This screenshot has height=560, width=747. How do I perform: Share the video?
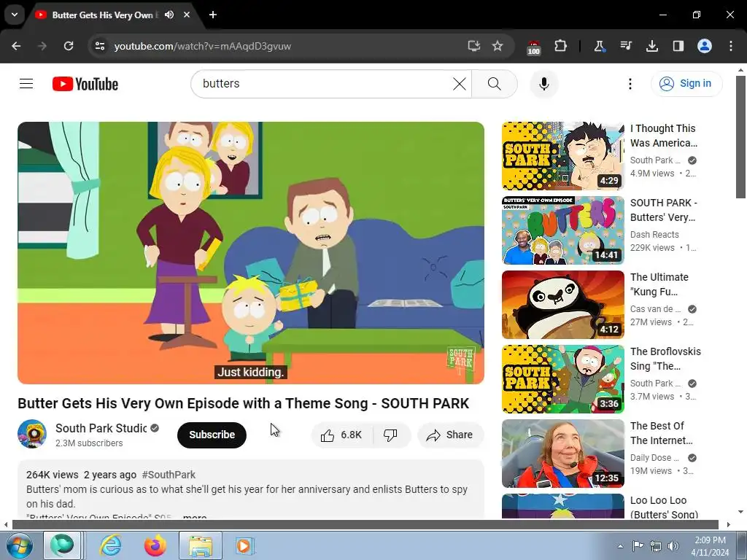pyautogui.click(x=450, y=435)
